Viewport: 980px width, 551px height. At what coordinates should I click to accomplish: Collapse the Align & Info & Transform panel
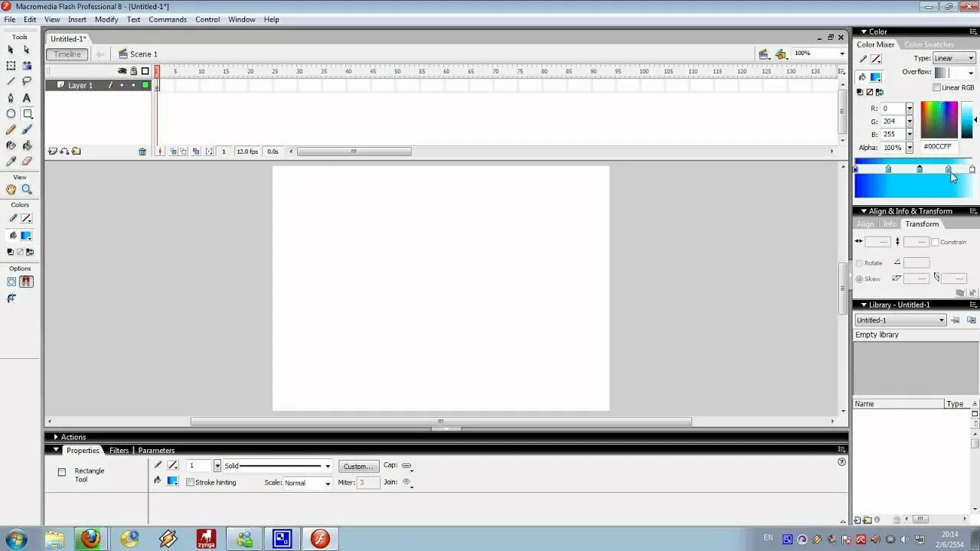[x=864, y=211]
